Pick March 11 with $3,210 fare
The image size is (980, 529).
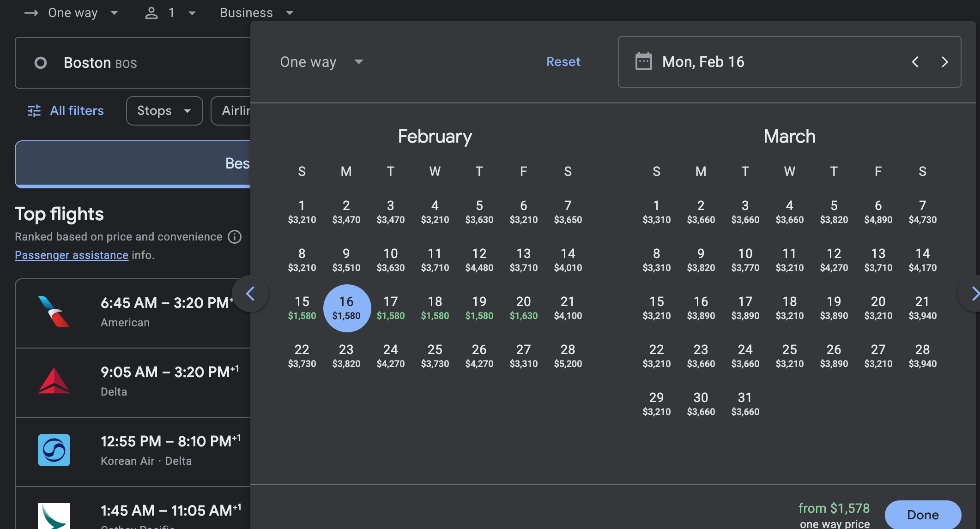[x=789, y=260]
